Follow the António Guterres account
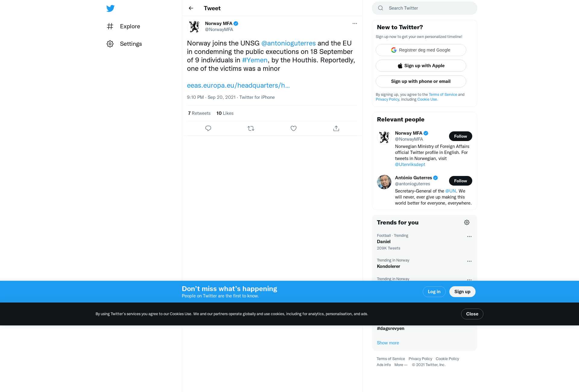Viewport: 579px width, 392px height. pos(460,181)
